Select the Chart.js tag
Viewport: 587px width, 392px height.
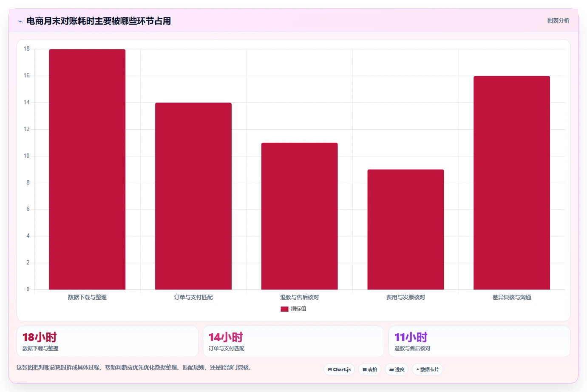[x=339, y=369]
